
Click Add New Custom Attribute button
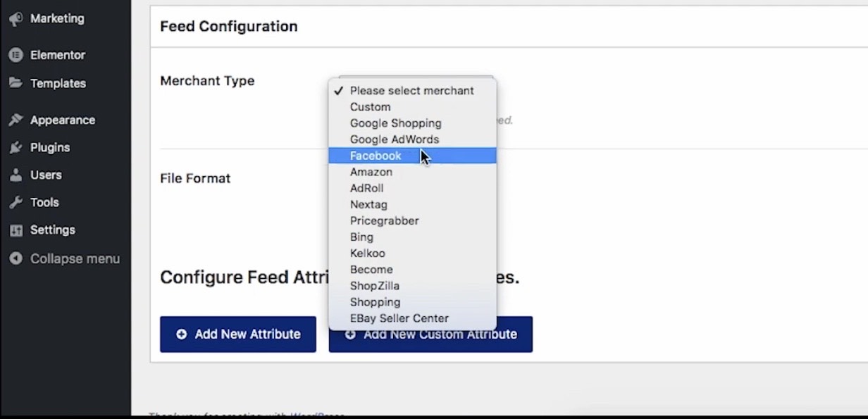[x=430, y=334]
